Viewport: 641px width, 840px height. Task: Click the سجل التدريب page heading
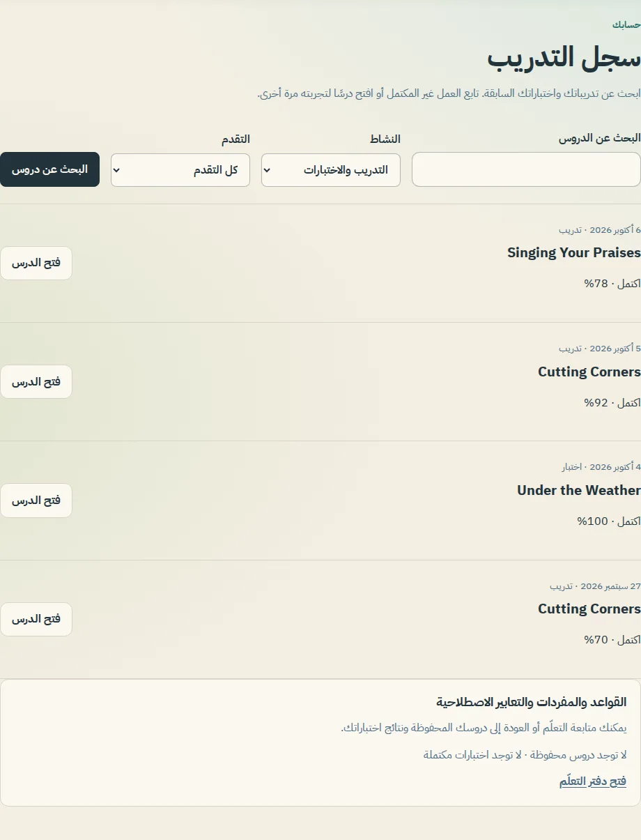564,58
